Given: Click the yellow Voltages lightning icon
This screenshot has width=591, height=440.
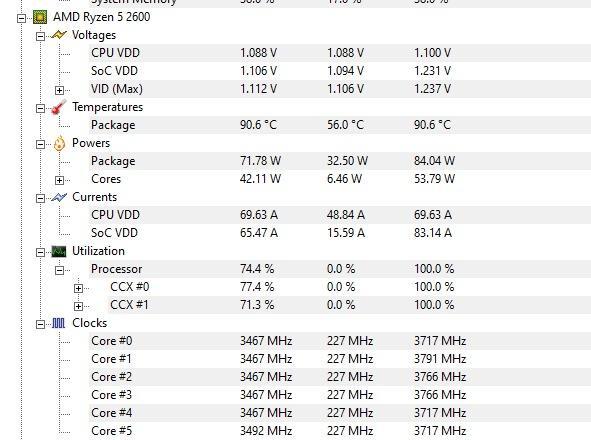Looking at the screenshot, I should point(59,35).
